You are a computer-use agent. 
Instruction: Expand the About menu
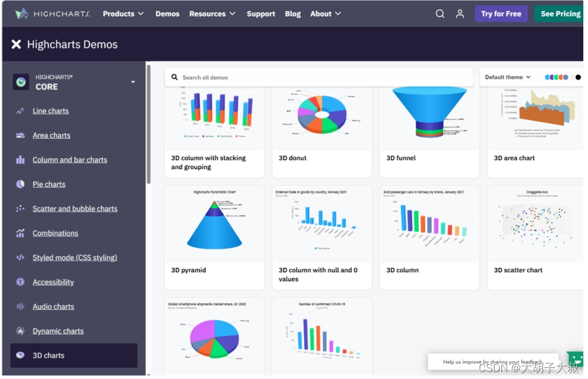(x=325, y=14)
